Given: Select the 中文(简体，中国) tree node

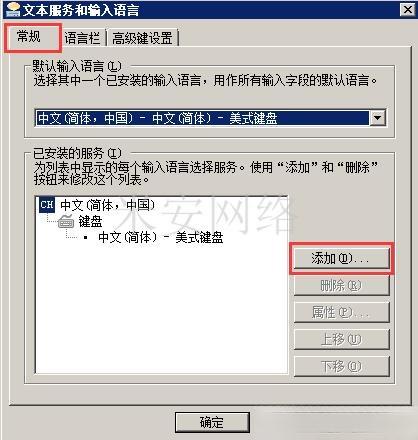Looking at the screenshot, I should pos(108,205).
